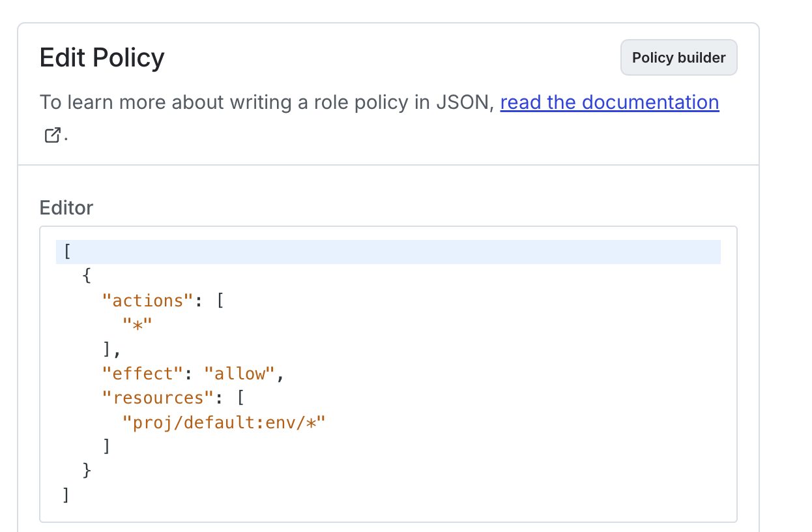Viewport: 812px width, 532px height.
Task: Click the external link icon below description
Action: click(x=52, y=136)
